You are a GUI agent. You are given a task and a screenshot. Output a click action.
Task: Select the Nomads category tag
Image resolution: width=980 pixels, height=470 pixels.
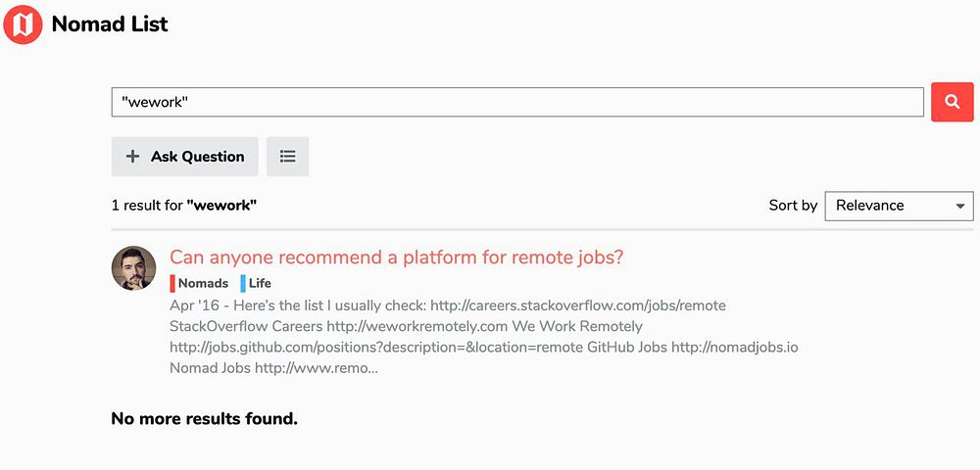point(203,283)
